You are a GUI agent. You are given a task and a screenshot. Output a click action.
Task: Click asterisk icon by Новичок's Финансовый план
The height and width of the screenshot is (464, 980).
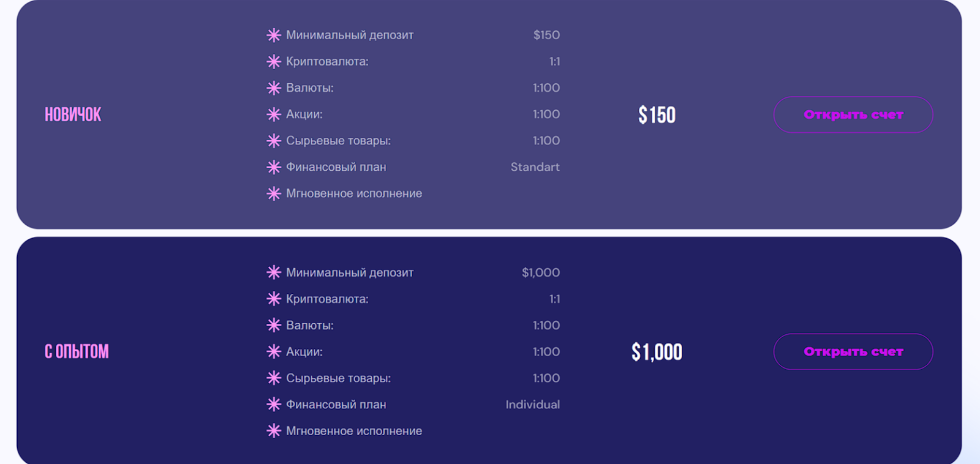click(274, 167)
